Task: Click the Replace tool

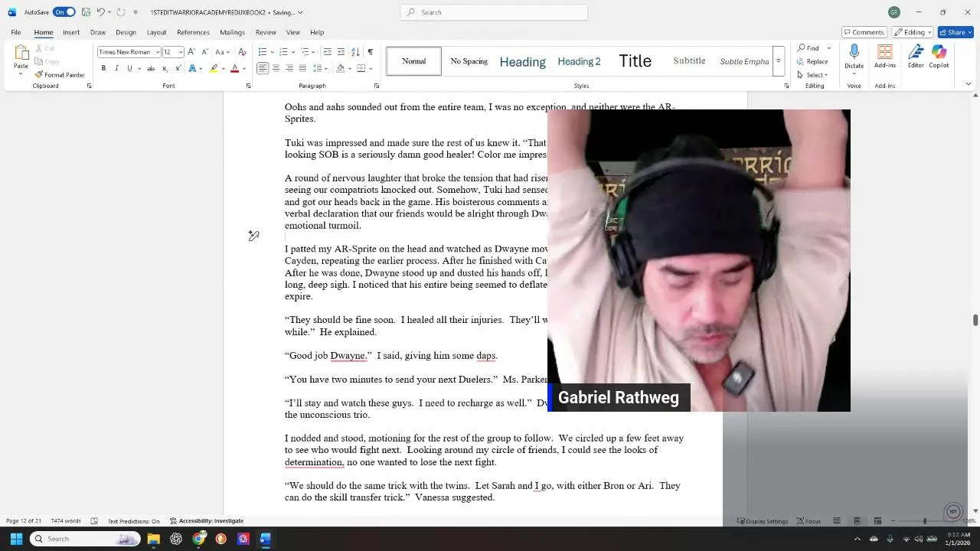Action: [x=812, y=61]
